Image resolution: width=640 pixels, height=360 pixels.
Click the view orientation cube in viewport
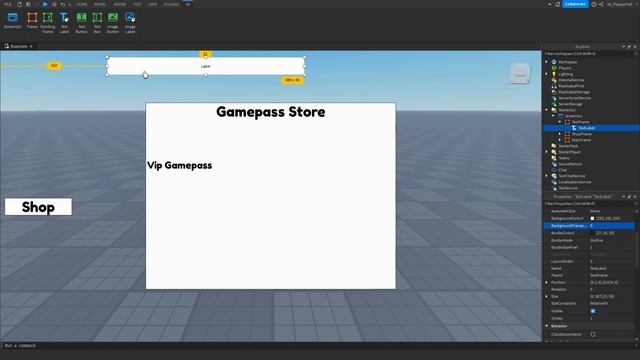pos(520,74)
